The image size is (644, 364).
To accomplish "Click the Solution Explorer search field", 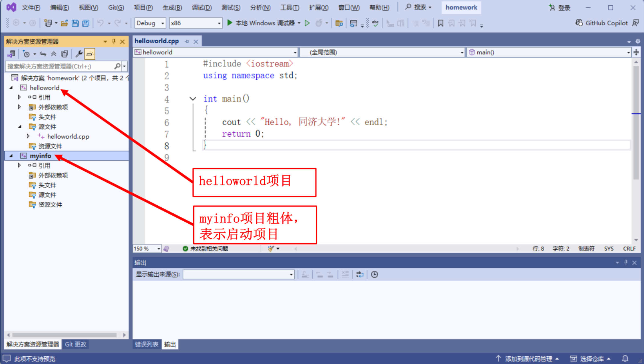I will click(x=59, y=66).
